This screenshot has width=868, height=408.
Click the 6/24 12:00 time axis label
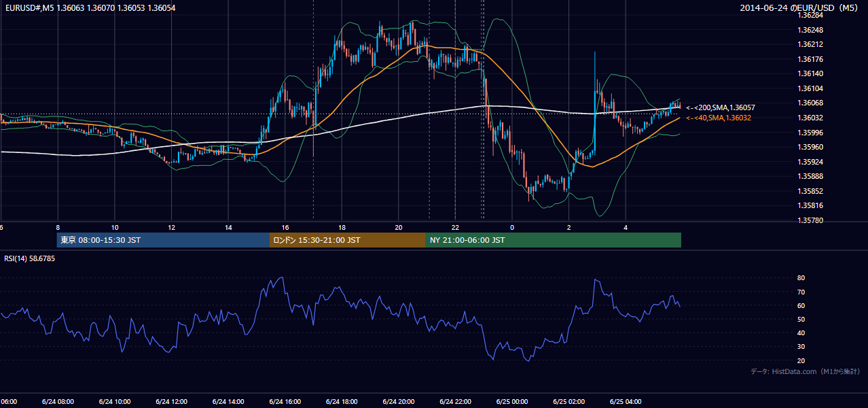(171, 402)
